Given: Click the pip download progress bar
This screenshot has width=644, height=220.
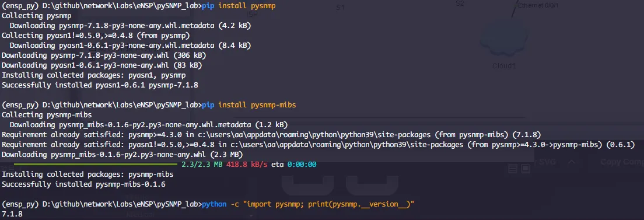Looking at the screenshot, I should [x=96, y=165].
